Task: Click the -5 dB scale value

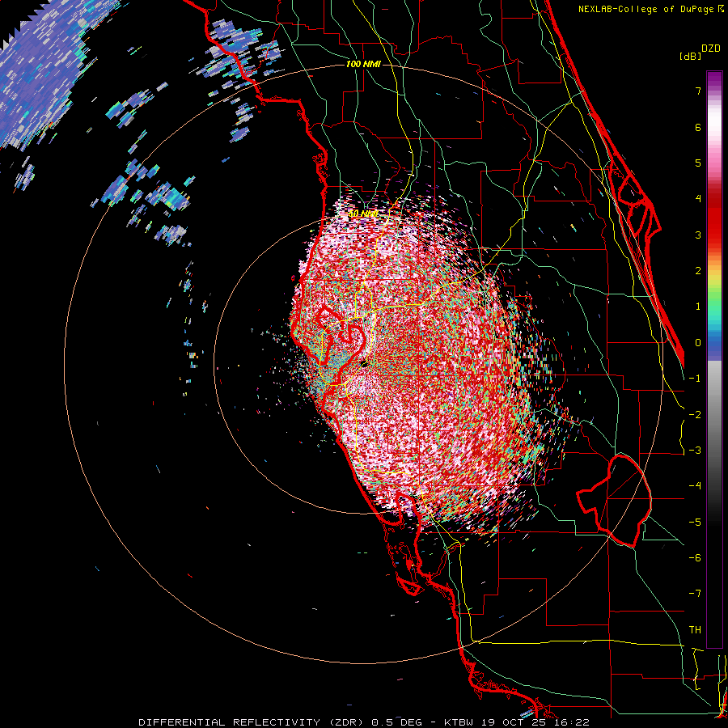Action: point(695,523)
